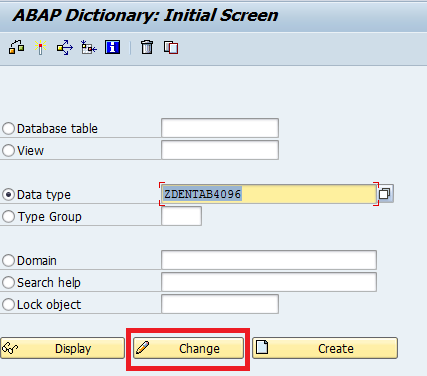Screen dimensions: 427x376
Task: Select the Domain radio button
Action: coord(8,260)
